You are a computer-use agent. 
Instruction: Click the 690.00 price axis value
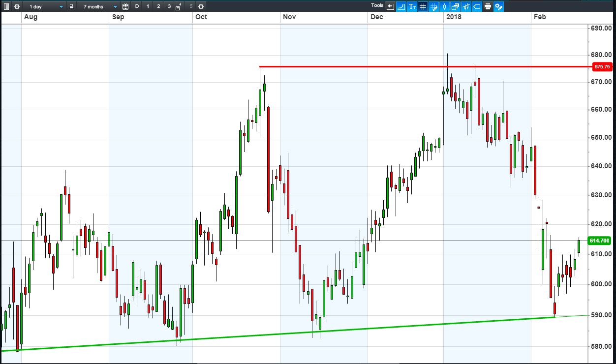tap(601, 29)
